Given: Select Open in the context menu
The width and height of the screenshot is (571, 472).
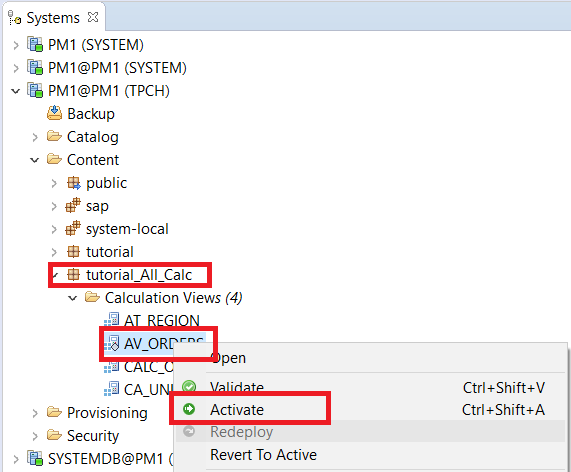Looking at the screenshot, I should click(228, 358).
